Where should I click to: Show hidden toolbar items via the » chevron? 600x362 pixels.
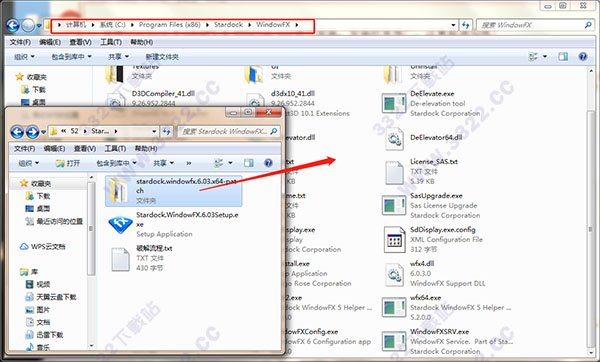189,163
